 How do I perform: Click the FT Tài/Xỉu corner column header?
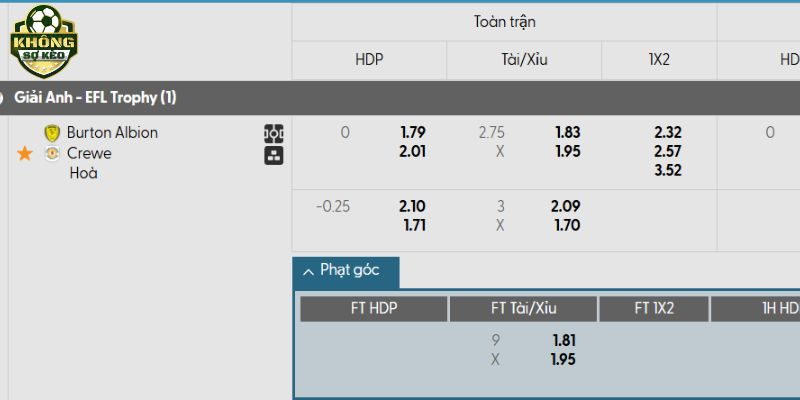523,309
